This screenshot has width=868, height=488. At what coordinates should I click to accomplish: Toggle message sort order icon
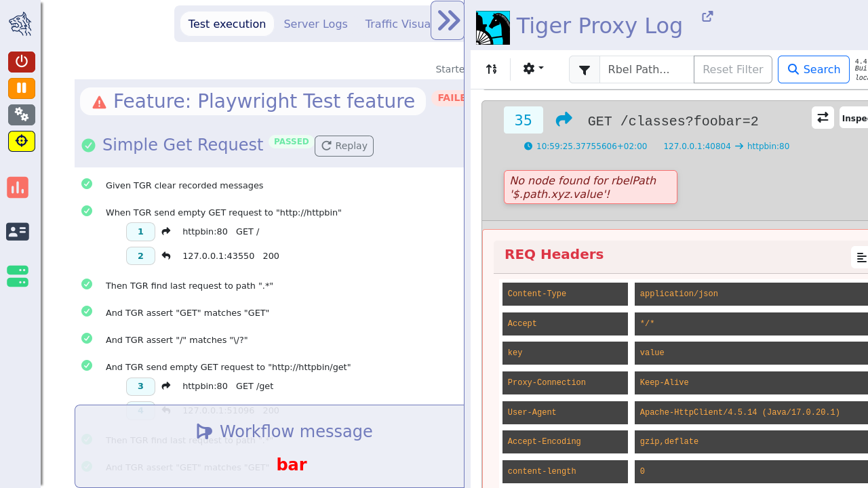point(492,69)
